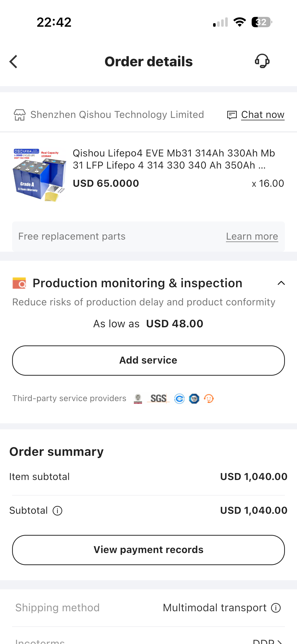The image size is (297, 644).
Task: Tap the Qishou Lifepo4 product title
Action: tap(174, 159)
